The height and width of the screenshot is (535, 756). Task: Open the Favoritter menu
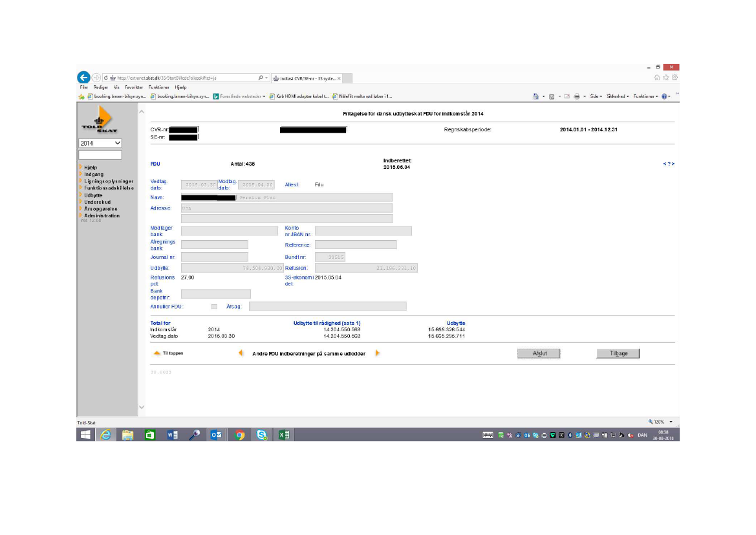(x=134, y=87)
